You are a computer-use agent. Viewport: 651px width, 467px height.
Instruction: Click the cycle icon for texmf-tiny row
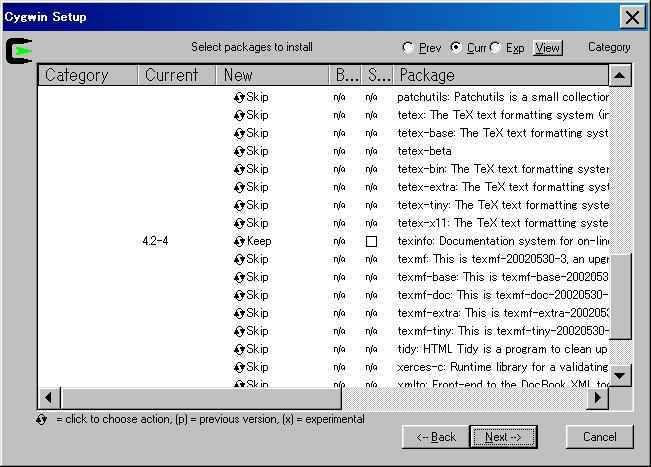tap(239, 332)
